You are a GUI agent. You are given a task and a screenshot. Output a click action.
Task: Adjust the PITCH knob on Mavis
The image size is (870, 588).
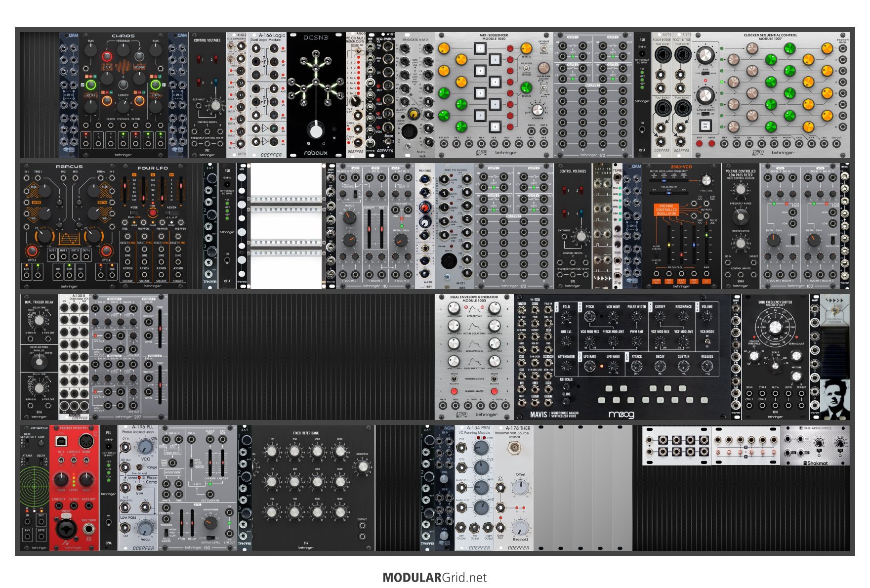coord(589,317)
